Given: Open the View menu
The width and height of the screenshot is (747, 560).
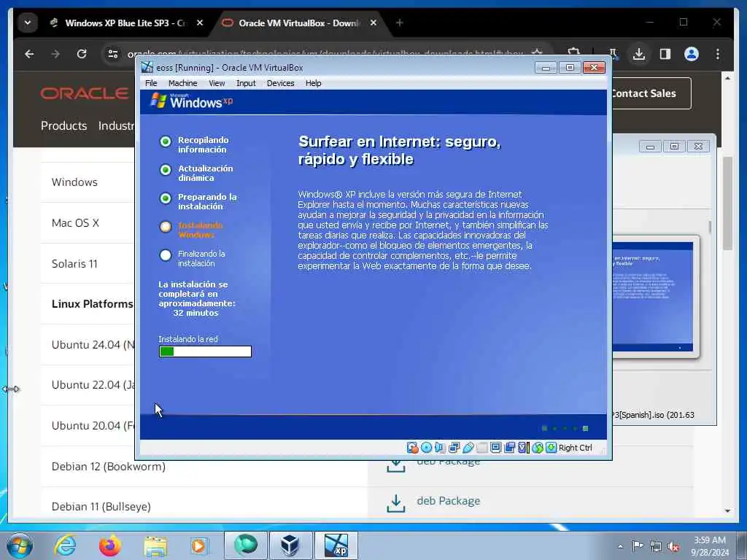Looking at the screenshot, I should point(217,83).
